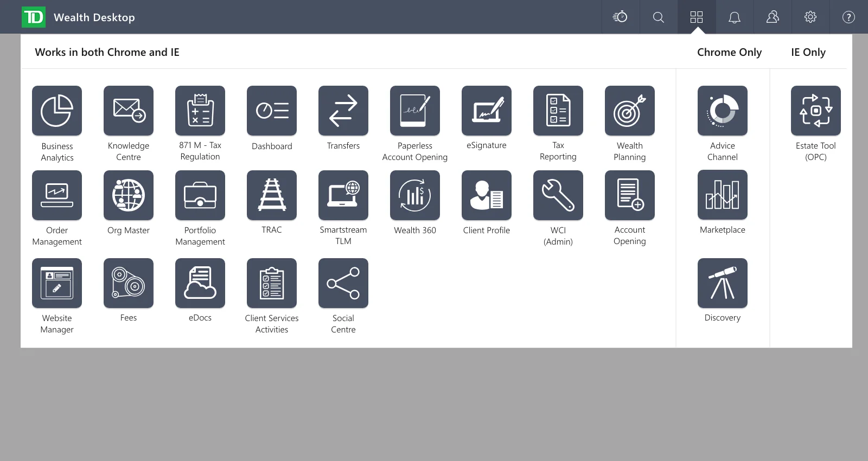This screenshot has width=868, height=461.
Task: Open the eSignature app
Action: click(x=487, y=111)
